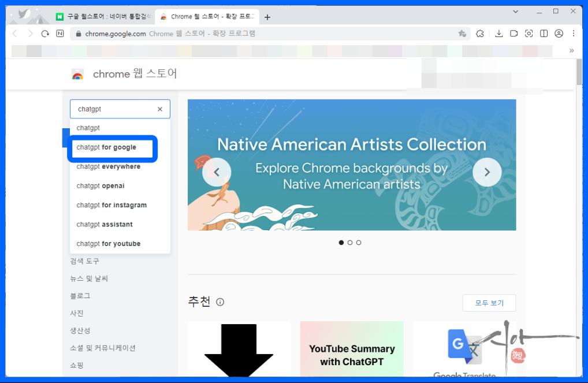Open the whale browser icon at tab strip start
The height and width of the screenshot is (383, 588).
point(25,14)
